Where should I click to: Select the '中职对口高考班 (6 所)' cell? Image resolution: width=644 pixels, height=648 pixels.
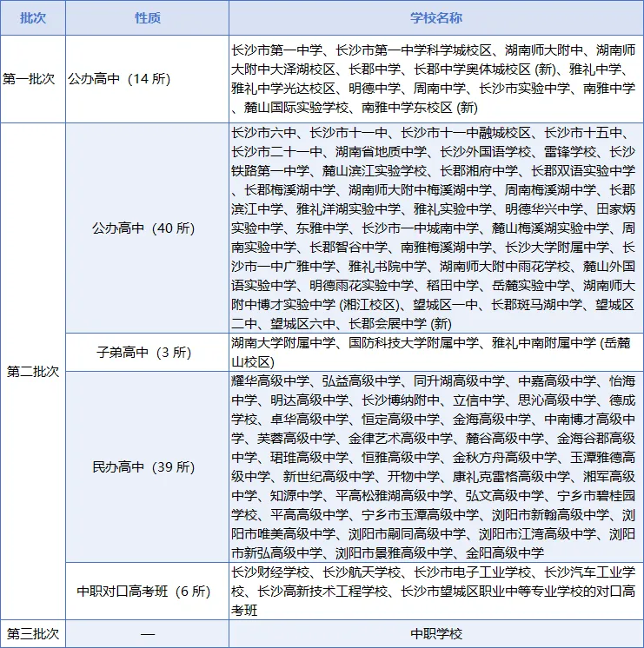(x=147, y=591)
